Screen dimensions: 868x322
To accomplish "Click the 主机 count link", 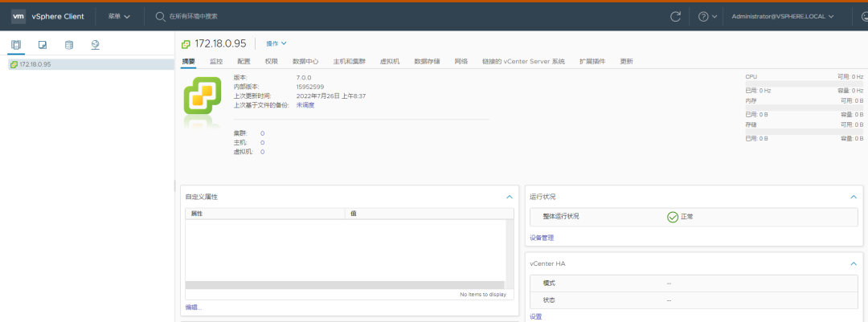I will coord(262,143).
